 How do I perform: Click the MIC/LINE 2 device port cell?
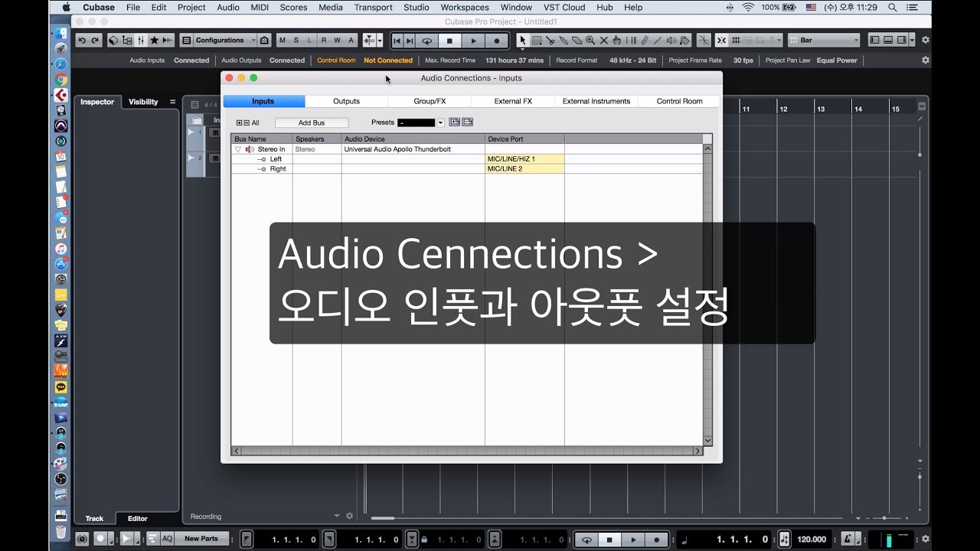tap(524, 169)
